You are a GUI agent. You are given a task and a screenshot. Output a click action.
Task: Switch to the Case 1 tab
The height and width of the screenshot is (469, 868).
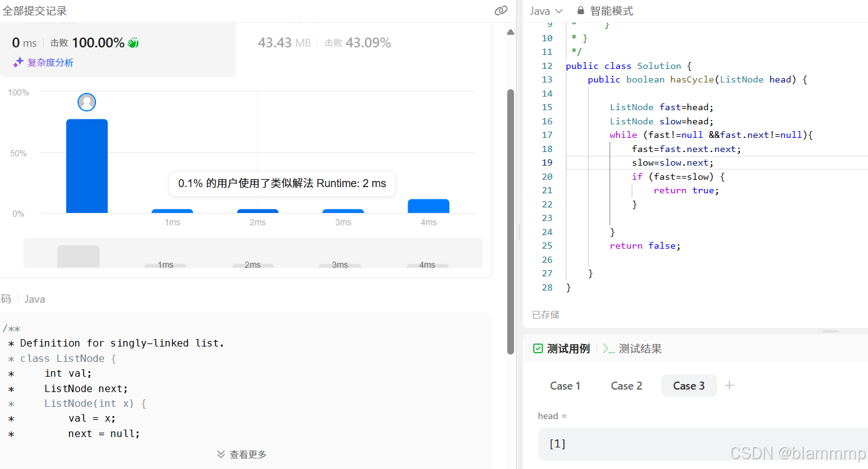pos(565,385)
